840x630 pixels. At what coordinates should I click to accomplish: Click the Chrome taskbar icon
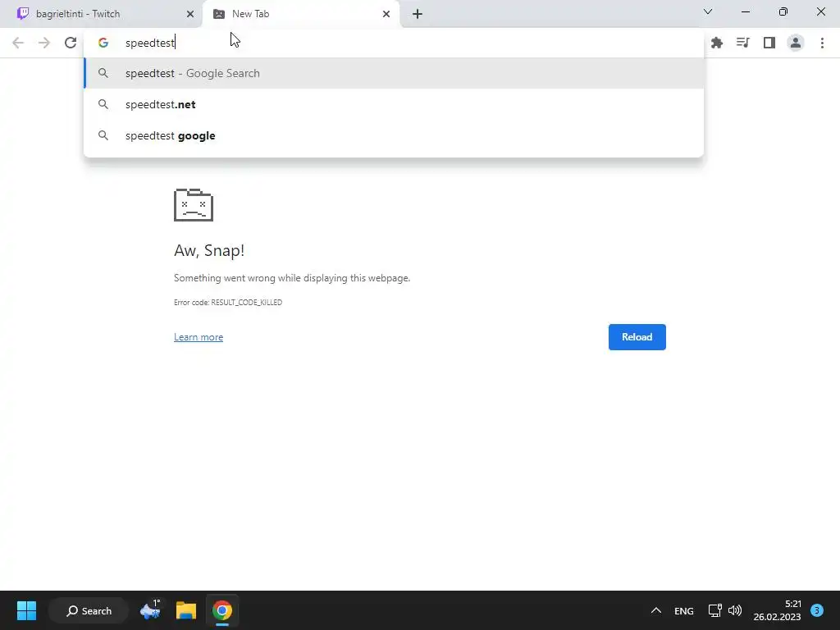[222, 610]
